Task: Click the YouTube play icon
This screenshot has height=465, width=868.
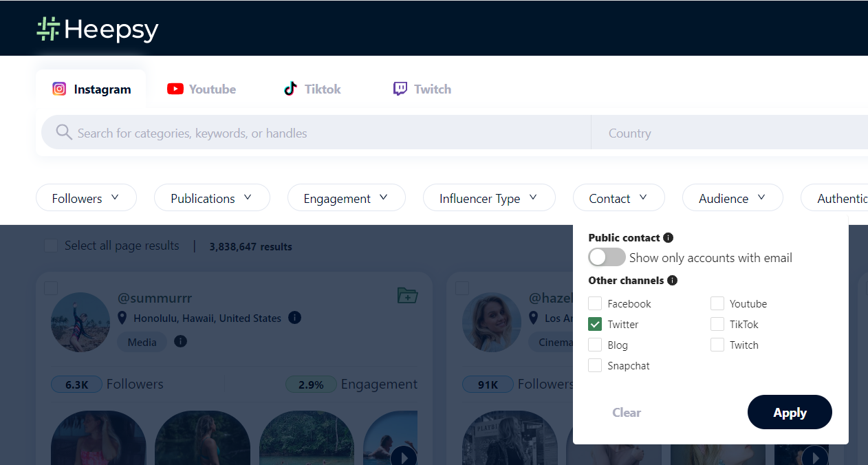Action: click(x=175, y=89)
